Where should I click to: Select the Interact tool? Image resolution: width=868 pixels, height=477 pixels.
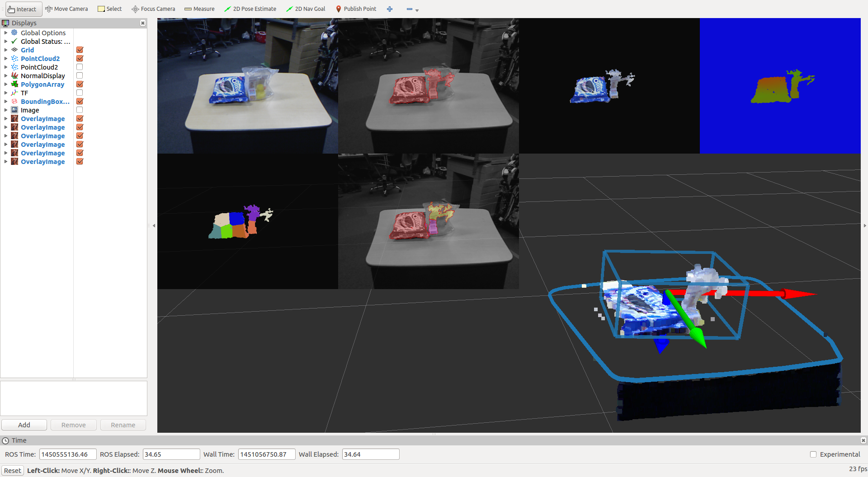tap(24, 9)
